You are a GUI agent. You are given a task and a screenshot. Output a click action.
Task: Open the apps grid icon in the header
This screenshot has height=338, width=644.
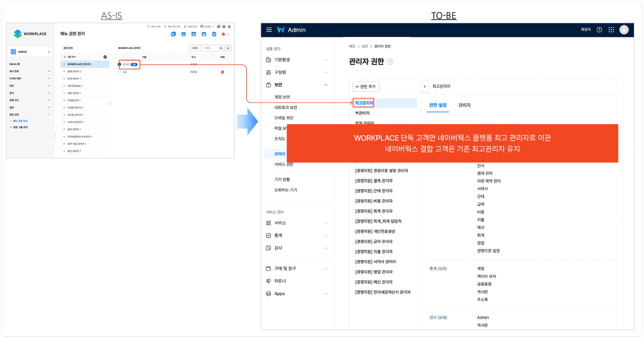[611, 30]
